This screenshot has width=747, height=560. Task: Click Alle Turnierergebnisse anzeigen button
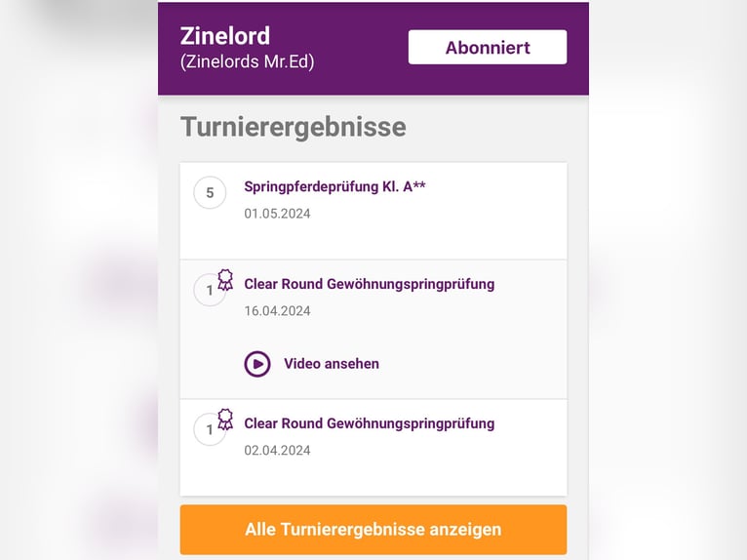[x=373, y=530]
